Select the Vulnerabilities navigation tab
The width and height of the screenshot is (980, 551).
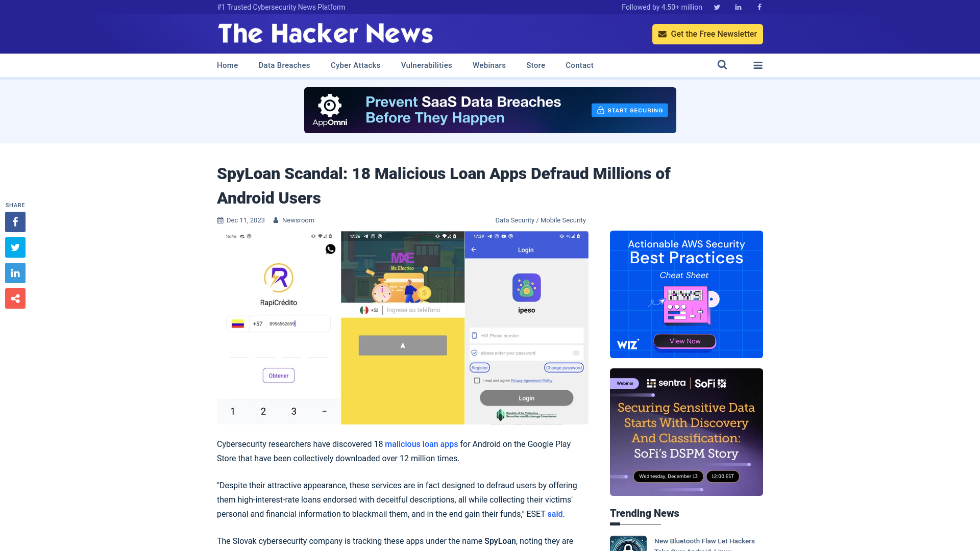click(x=427, y=65)
